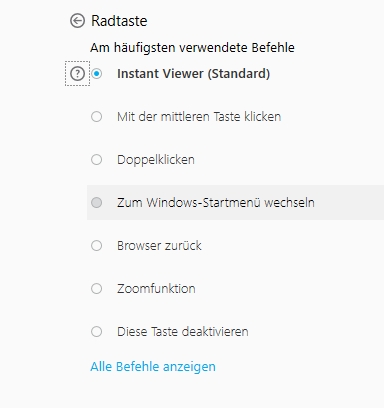
Task: Select the Browser zurück radio button
Action: [x=97, y=246]
